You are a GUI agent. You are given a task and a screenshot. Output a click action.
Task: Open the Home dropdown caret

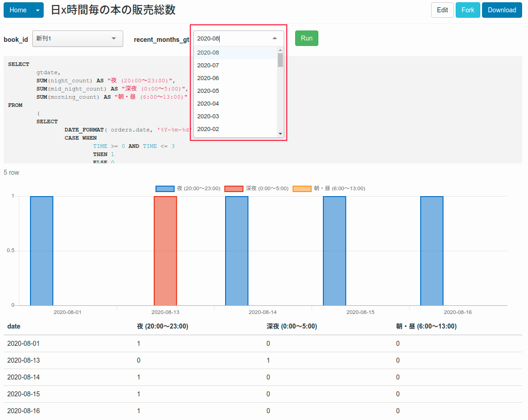coord(38,10)
